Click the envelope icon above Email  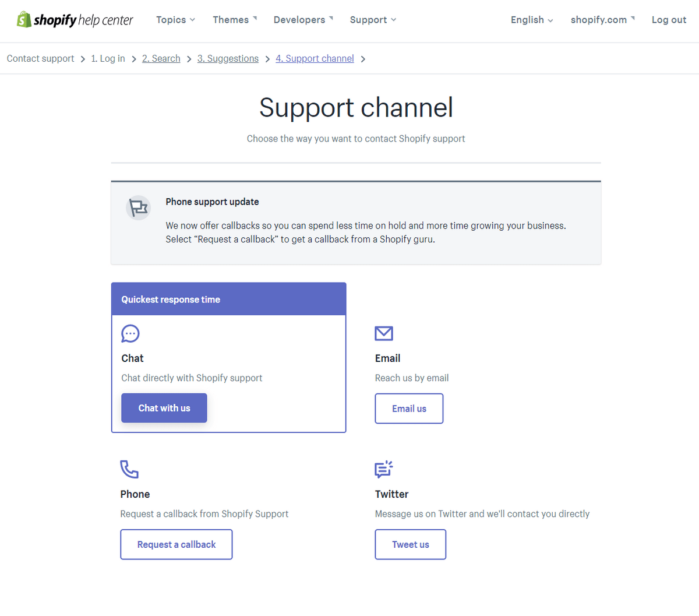[384, 333]
